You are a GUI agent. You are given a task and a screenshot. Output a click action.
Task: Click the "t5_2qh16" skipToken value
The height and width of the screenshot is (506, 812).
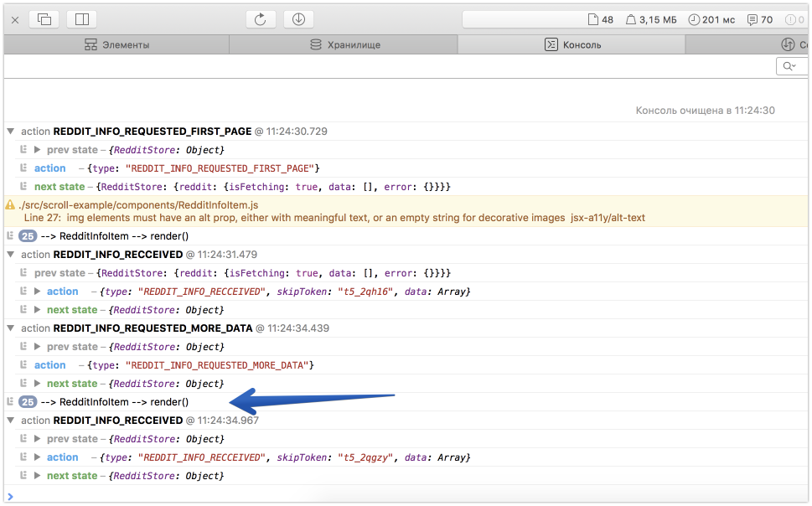point(365,292)
